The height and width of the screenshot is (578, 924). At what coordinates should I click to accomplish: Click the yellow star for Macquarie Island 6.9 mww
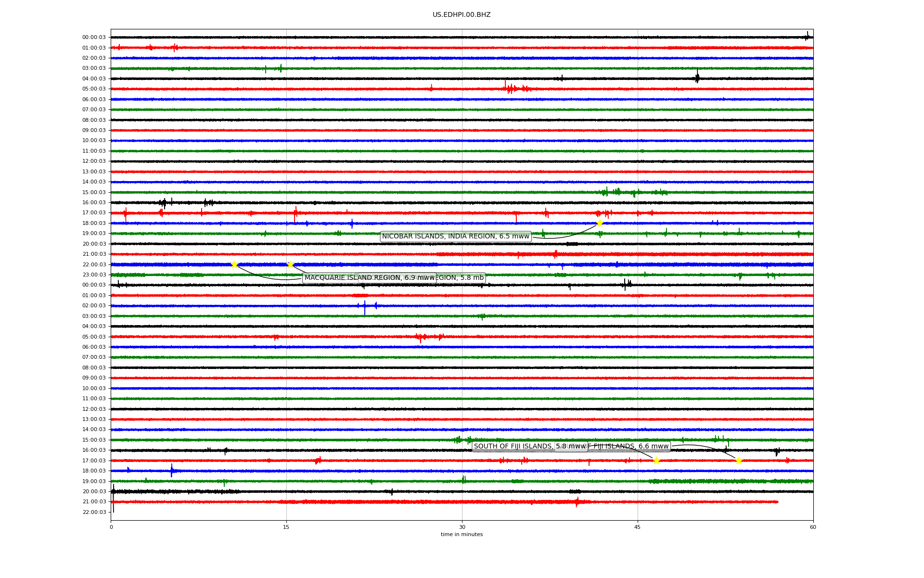(x=234, y=264)
